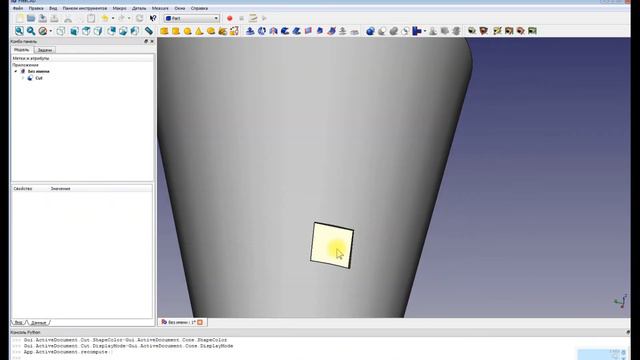
Task: Click the Свойство column header
Action: pyautogui.click(x=22, y=189)
